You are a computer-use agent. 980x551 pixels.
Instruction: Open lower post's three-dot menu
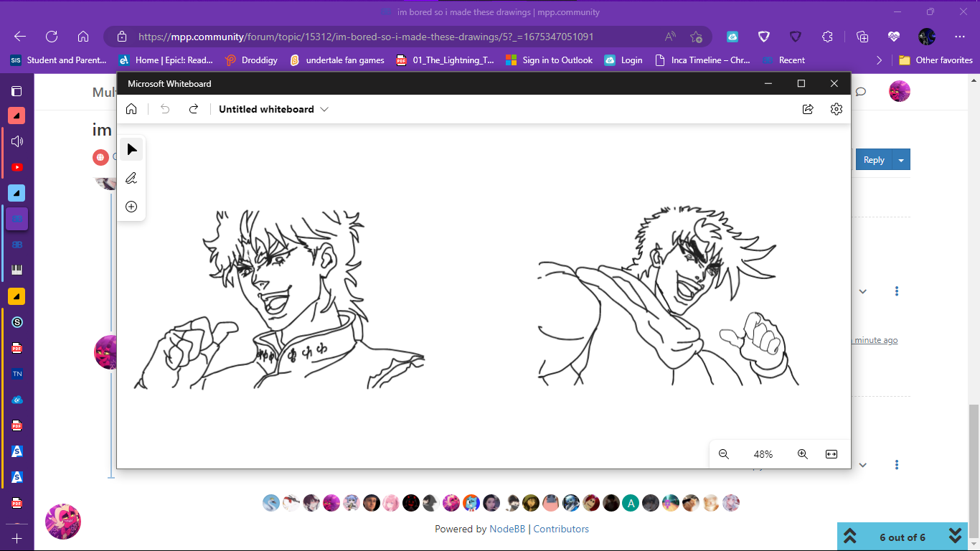tap(897, 465)
